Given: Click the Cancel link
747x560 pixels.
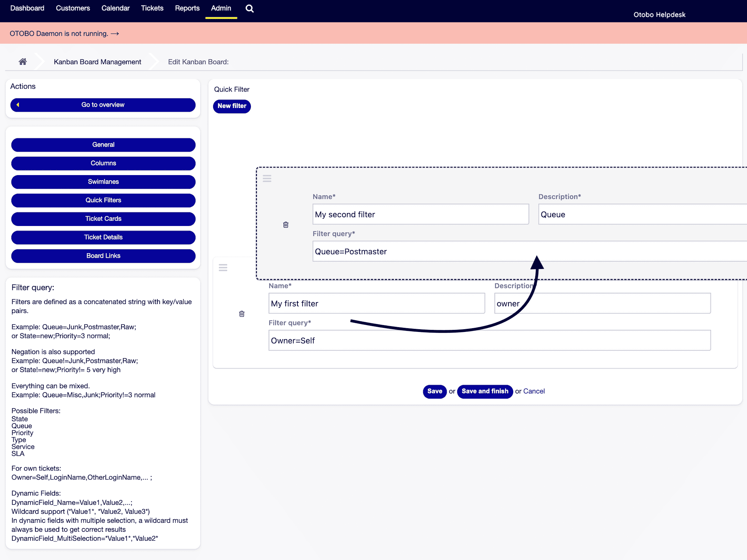Looking at the screenshot, I should click(534, 391).
